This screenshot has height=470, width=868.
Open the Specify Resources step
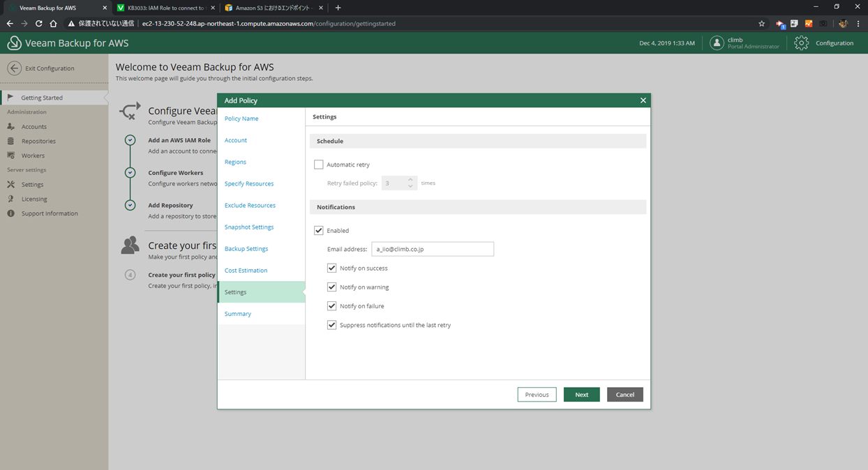coord(249,183)
